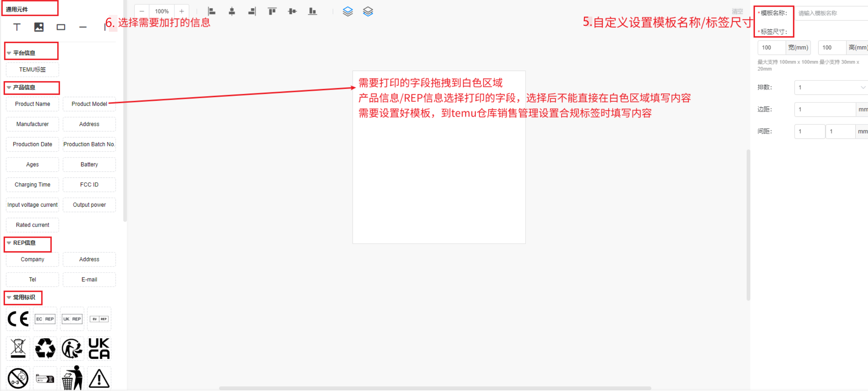Click the bring layer forward icon
The image size is (868, 391).
pyautogui.click(x=347, y=11)
